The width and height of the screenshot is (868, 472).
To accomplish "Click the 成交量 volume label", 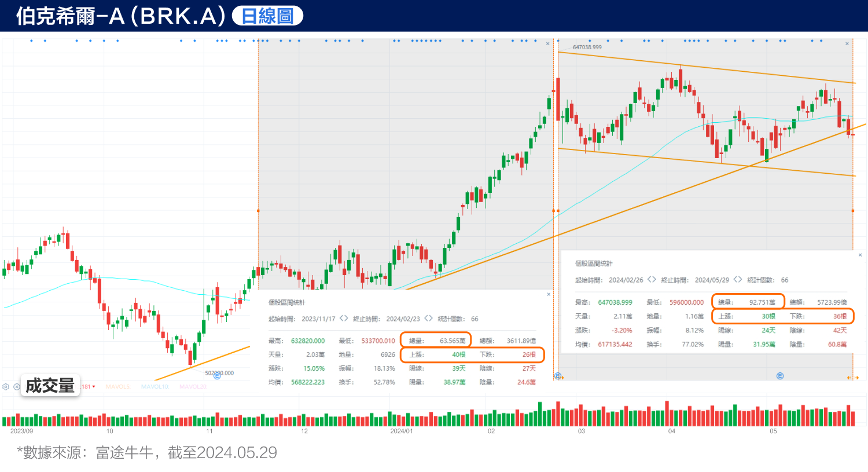I will (50, 386).
